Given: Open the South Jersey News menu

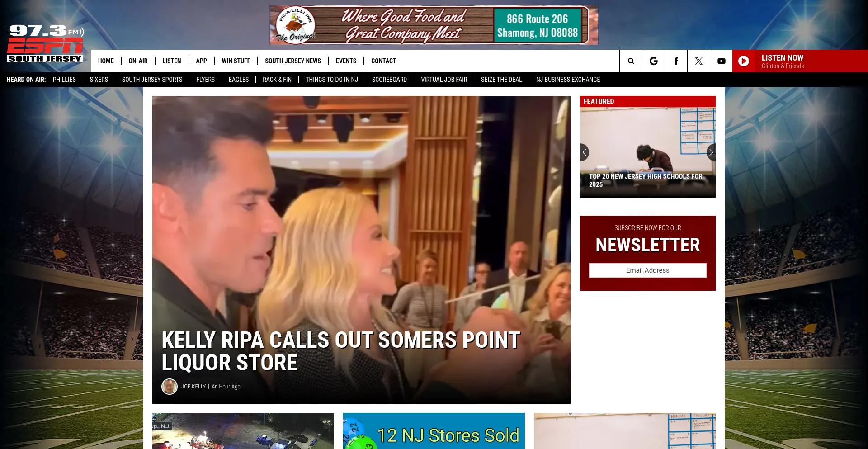Looking at the screenshot, I should coord(292,61).
